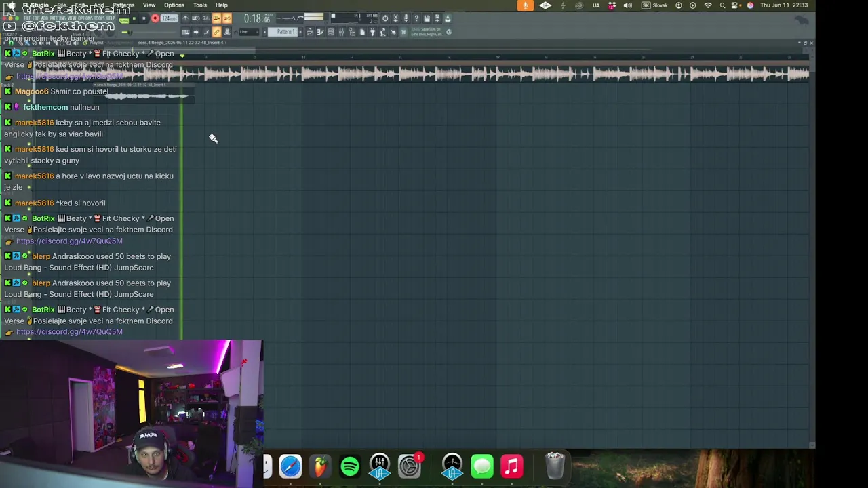The width and height of the screenshot is (868, 488).
Task: Toggle the orange loop recording button
Action: pyautogui.click(x=227, y=18)
